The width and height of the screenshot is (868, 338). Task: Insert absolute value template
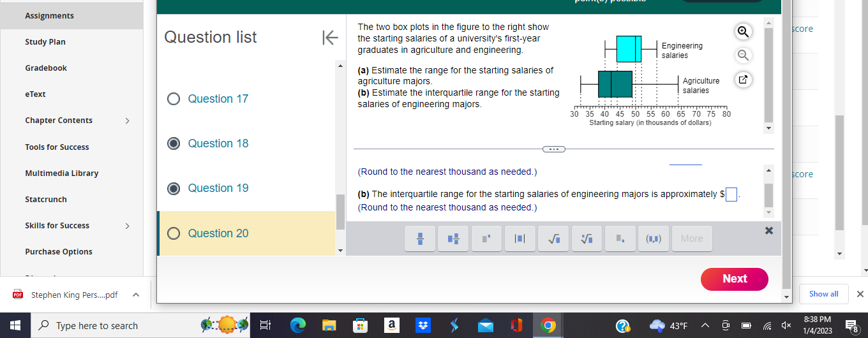coord(520,239)
